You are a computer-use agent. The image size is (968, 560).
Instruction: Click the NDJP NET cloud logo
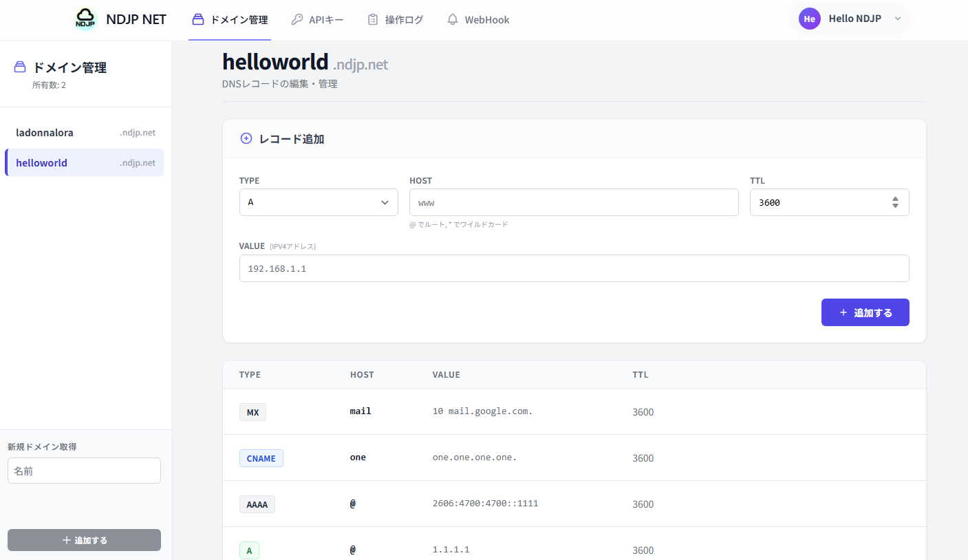pyautogui.click(x=85, y=19)
